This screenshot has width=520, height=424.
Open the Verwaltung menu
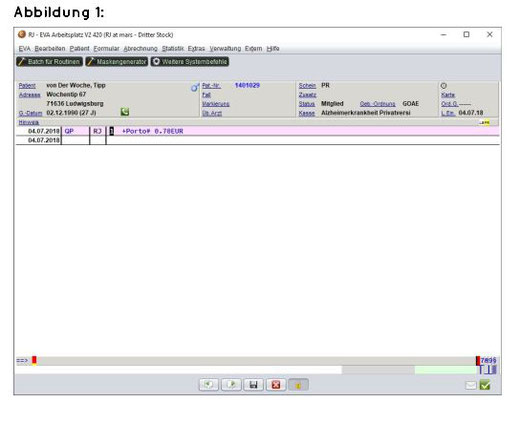225,49
